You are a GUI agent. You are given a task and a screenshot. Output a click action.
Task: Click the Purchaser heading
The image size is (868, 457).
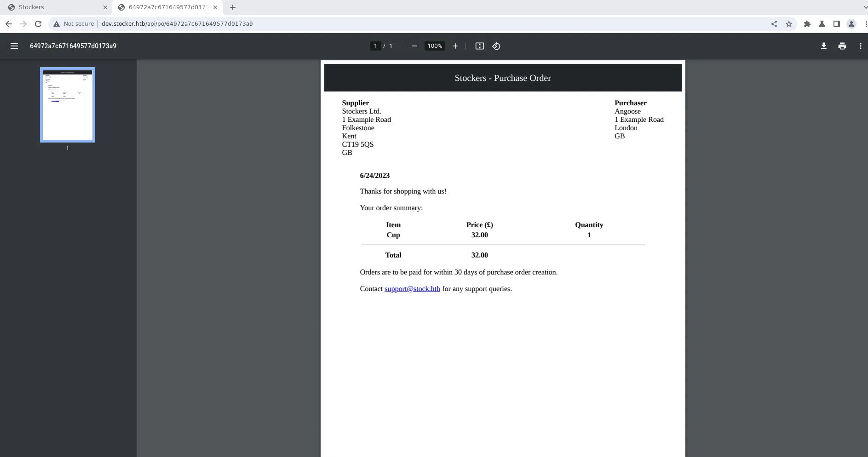[x=631, y=103]
